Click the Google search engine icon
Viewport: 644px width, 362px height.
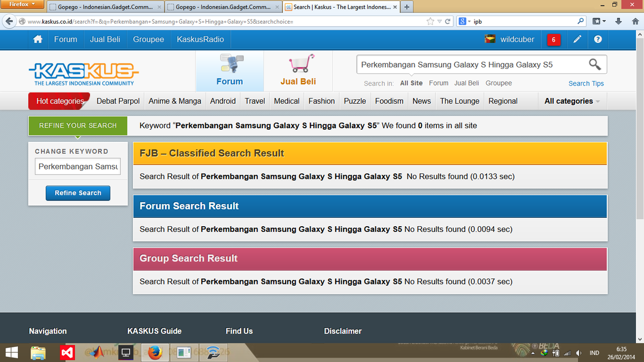click(x=462, y=22)
